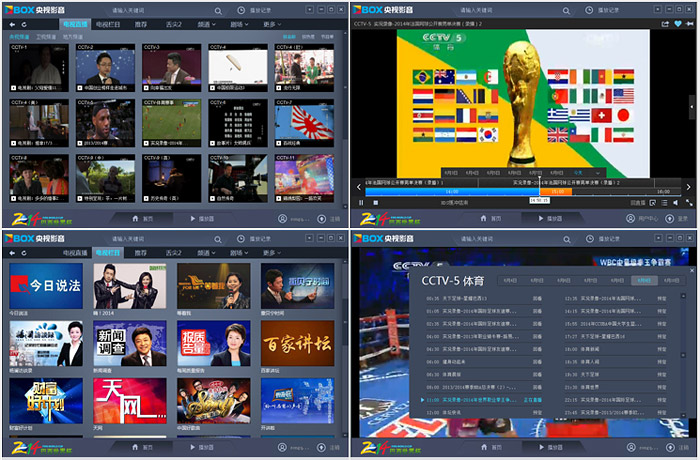700x460 pixels.
Task: Click the channel grid vertical scrollbar
Action: pyautogui.click(x=345, y=118)
